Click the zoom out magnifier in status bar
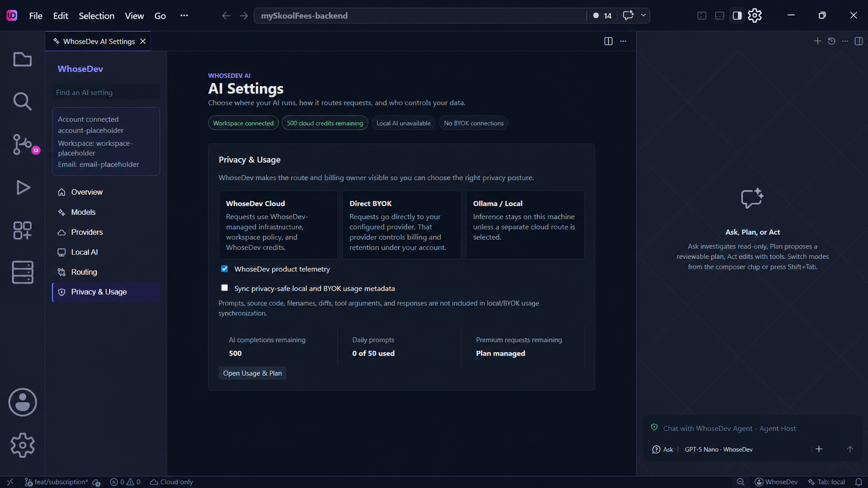The height and width of the screenshot is (488, 868). [741, 482]
